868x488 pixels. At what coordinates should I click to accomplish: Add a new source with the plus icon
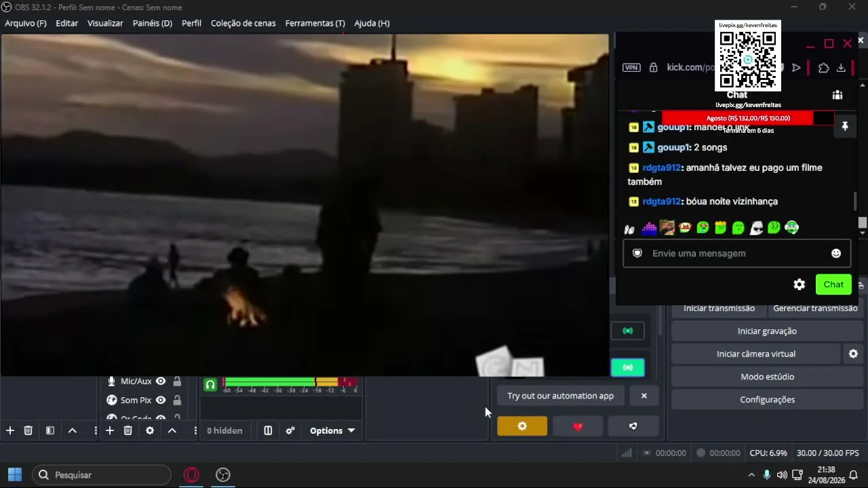coord(110,430)
